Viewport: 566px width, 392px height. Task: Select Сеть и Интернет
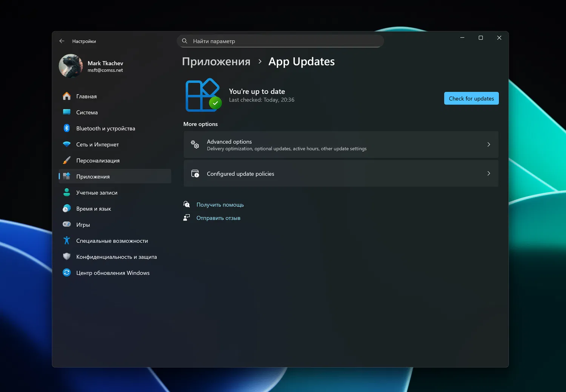(115, 144)
